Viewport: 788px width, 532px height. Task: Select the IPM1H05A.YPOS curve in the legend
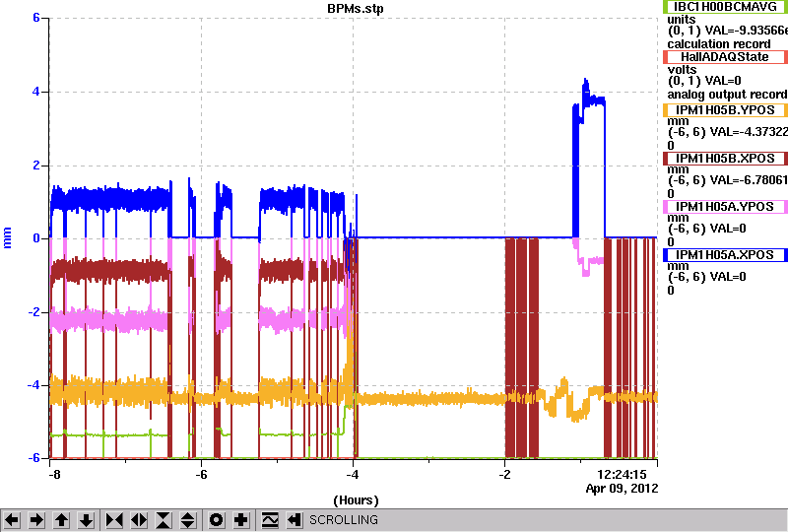click(x=725, y=207)
